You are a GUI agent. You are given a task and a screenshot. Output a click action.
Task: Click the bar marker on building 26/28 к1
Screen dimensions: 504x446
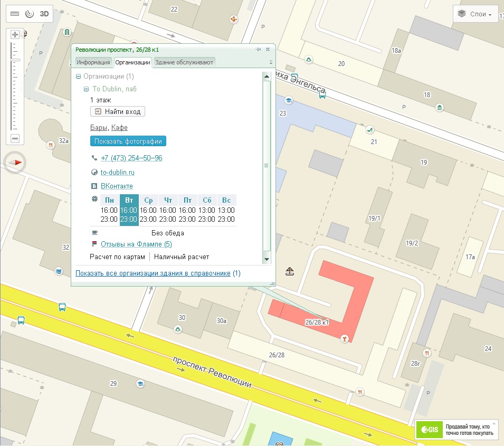point(344,339)
